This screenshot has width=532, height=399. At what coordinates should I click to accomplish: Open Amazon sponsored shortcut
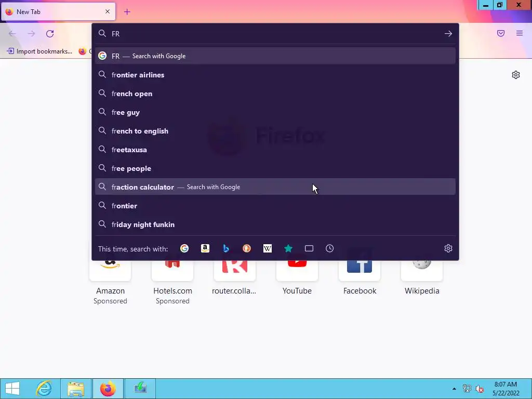(110, 282)
